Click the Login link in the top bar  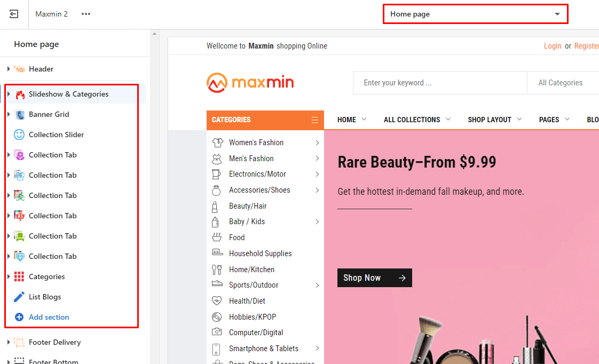(x=553, y=46)
